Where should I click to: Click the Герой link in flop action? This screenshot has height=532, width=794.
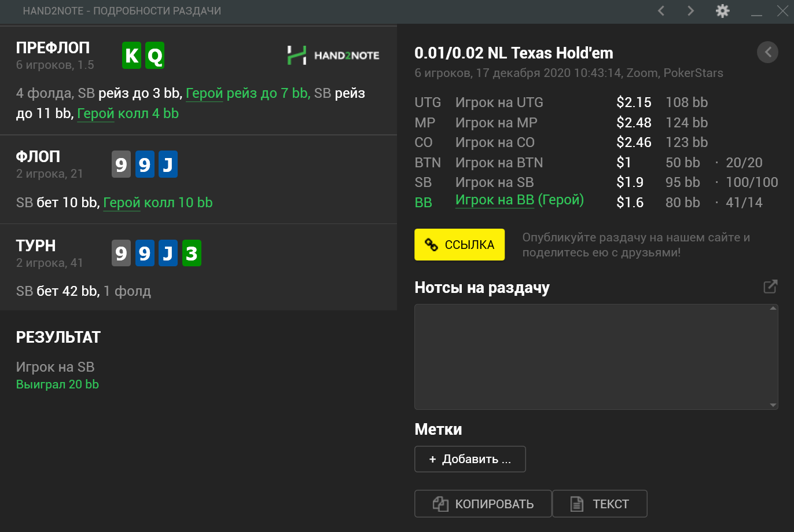tap(122, 203)
